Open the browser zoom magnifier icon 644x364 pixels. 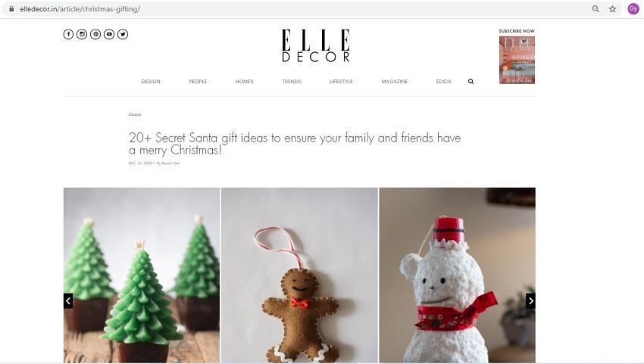click(595, 8)
